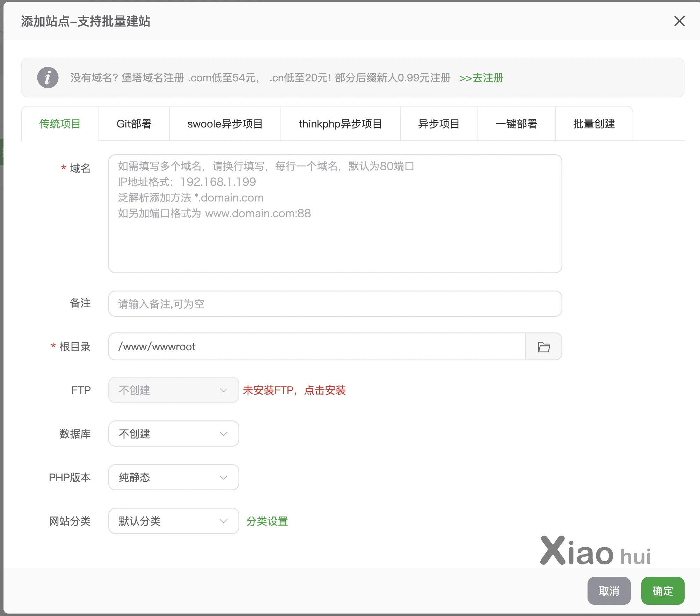Viewport: 700px width, 616px height.
Task: Click the info icon in domain notice
Action: (48, 78)
